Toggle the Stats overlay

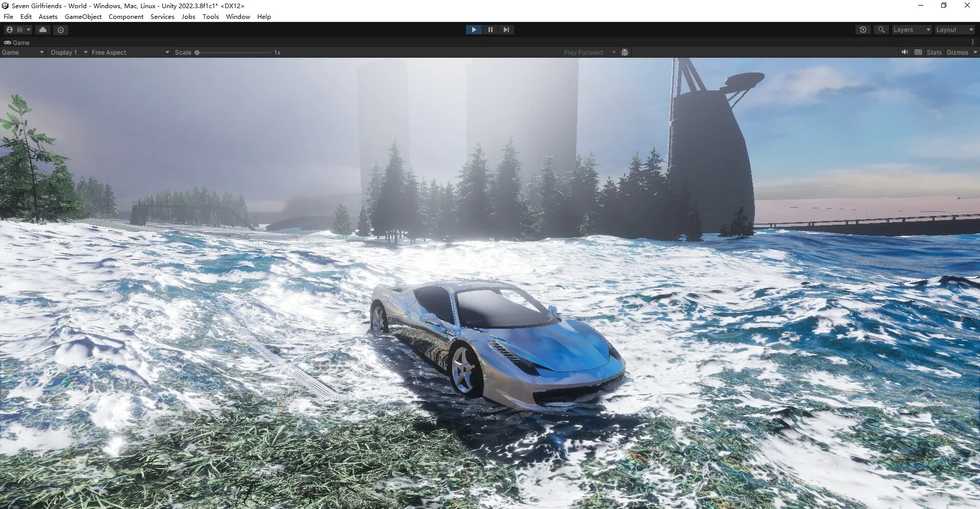(934, 52)
